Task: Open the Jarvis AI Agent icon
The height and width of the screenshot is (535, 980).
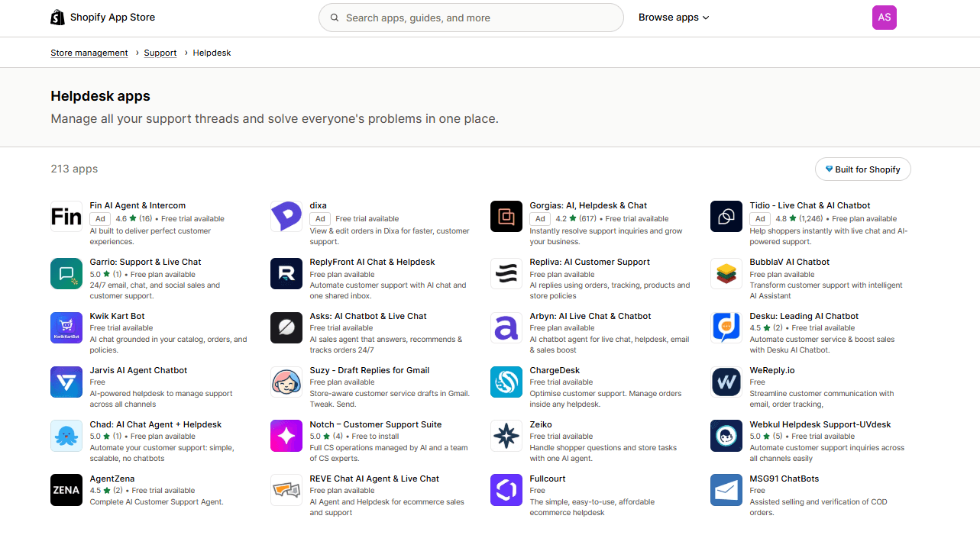Action: (x=66, y=382)
